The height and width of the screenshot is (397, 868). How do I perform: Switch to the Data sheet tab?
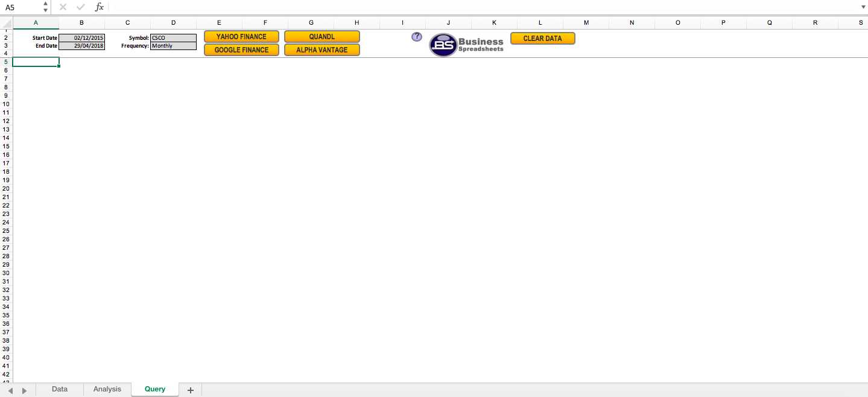pos(60,389)
